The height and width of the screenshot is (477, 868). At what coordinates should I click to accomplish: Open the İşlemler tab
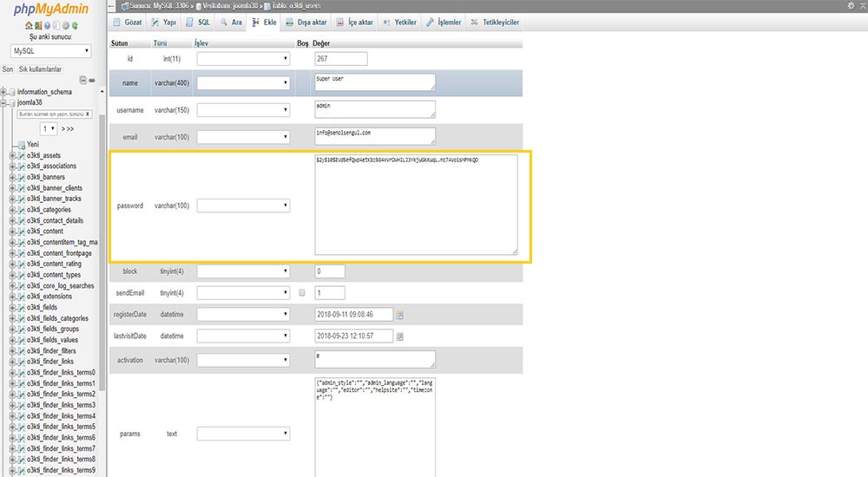click(444, 22)
